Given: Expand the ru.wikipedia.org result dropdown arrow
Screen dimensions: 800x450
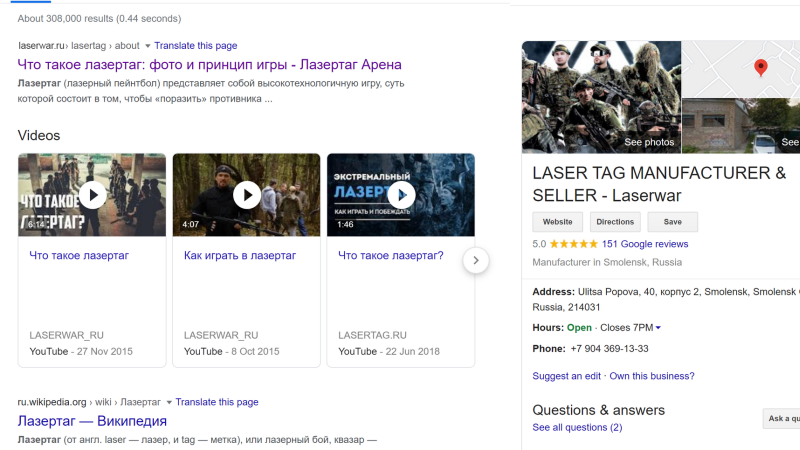Looking at the screenshot, I should coord(169,402).
